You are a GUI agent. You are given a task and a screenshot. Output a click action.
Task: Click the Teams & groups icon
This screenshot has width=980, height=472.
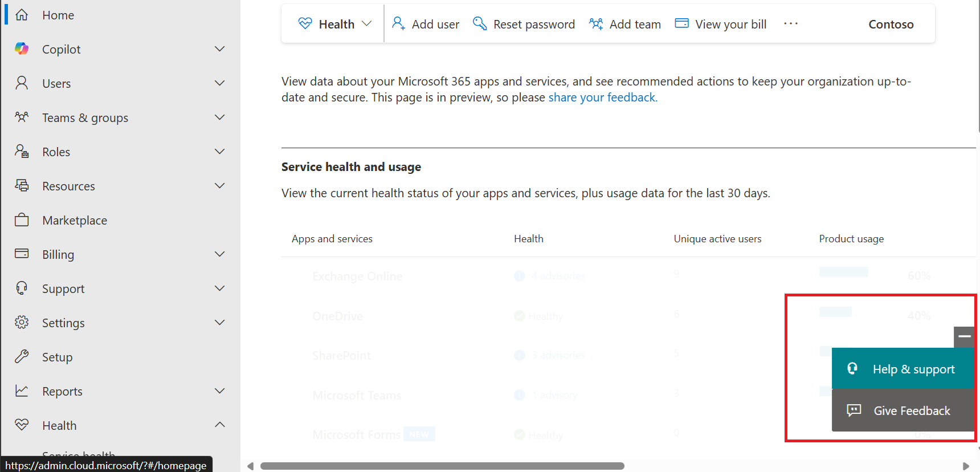[22, 117]
